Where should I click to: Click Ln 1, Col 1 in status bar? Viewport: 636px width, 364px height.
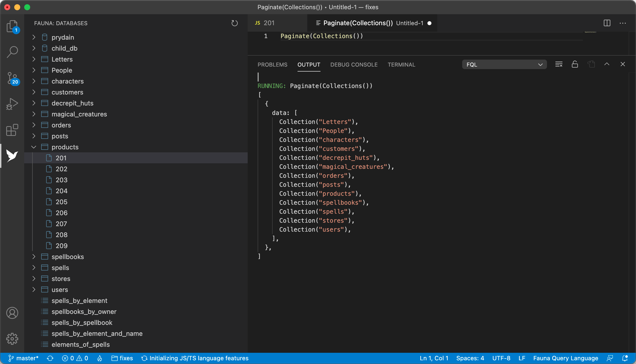(x=434, y=358)
